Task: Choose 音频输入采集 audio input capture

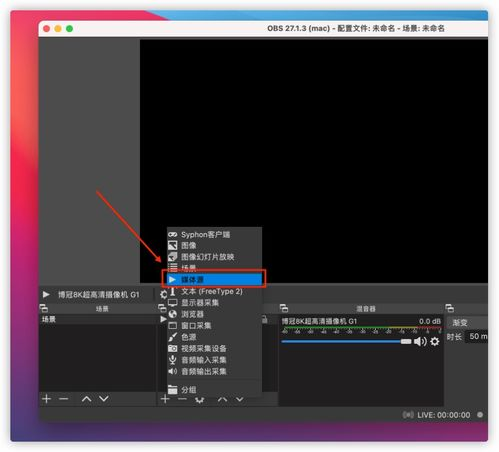Action: [214, 360]
